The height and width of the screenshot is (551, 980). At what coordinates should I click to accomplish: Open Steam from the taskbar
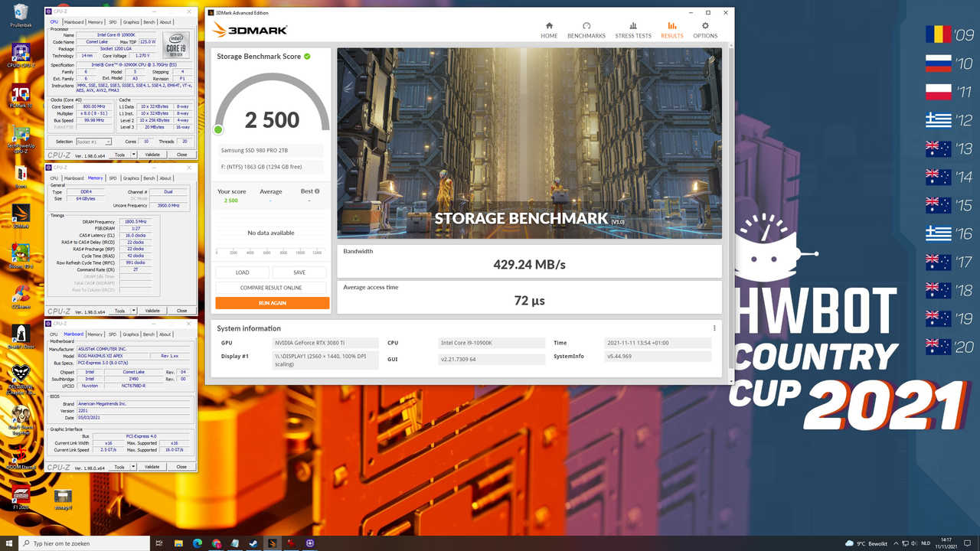pos(253,543)
